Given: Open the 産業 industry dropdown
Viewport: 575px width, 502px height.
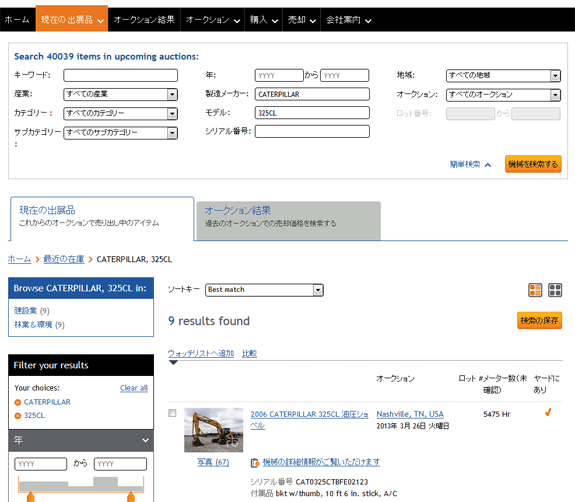Looking at the screenshot, I should (x=120, y=94).
